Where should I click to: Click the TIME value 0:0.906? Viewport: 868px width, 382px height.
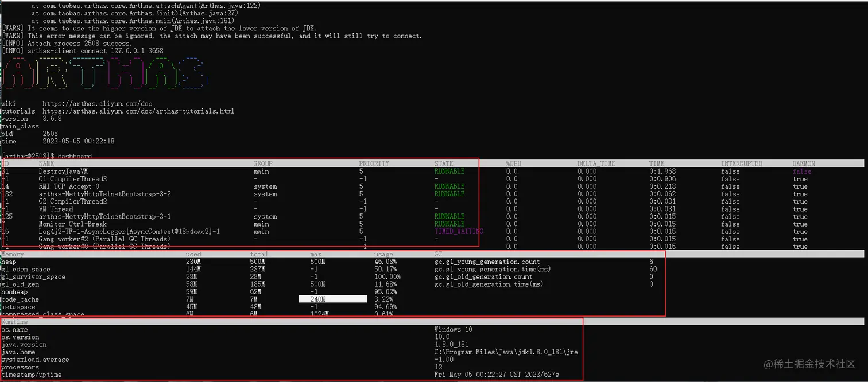662,179
